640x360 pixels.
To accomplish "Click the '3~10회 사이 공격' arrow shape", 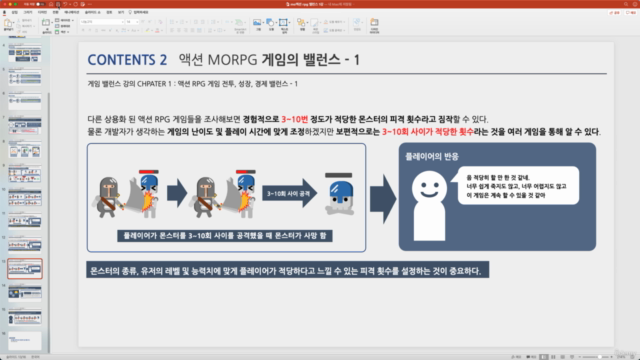I will coord(289,193).
